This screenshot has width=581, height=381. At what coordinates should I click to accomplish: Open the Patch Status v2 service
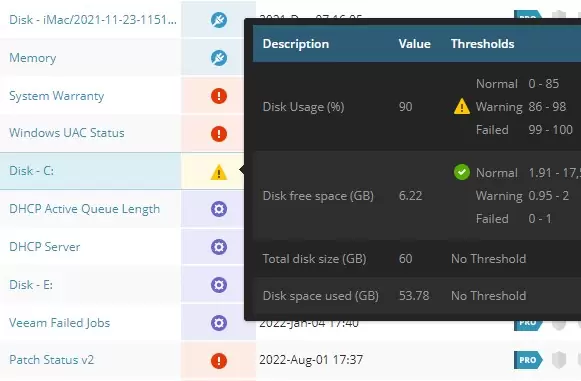pos(52,360)
